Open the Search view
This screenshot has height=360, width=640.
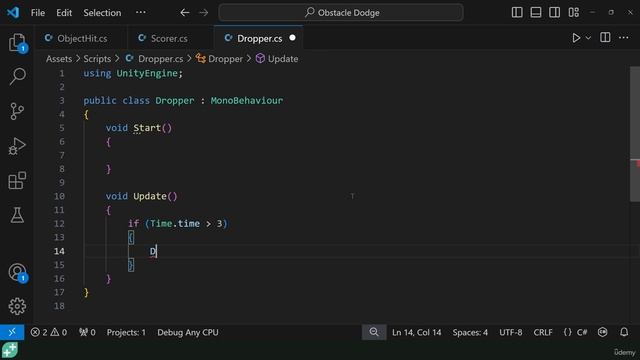(x=17, y=76)
